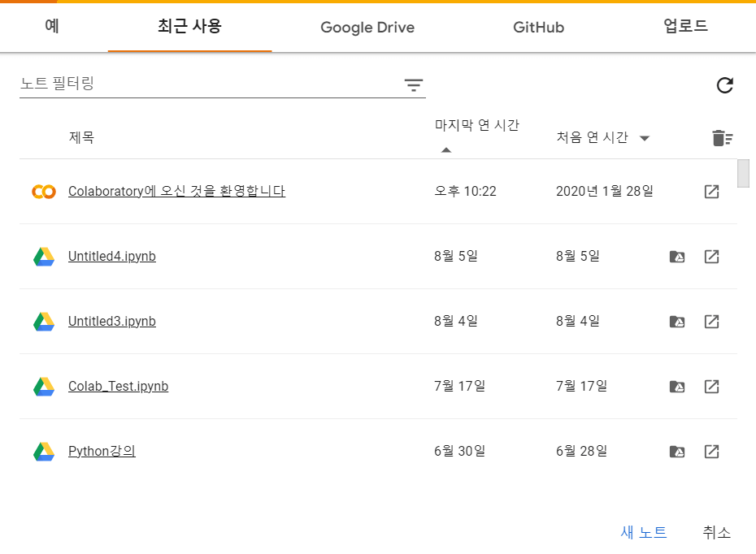Open Untitled3.ipynb notebook
This screenshot has width=756, height=554.
112,322
